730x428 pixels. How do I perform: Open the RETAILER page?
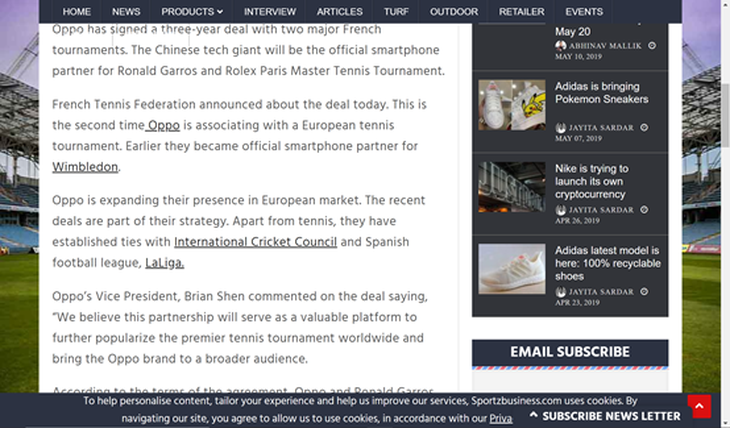tap(521, 12)
